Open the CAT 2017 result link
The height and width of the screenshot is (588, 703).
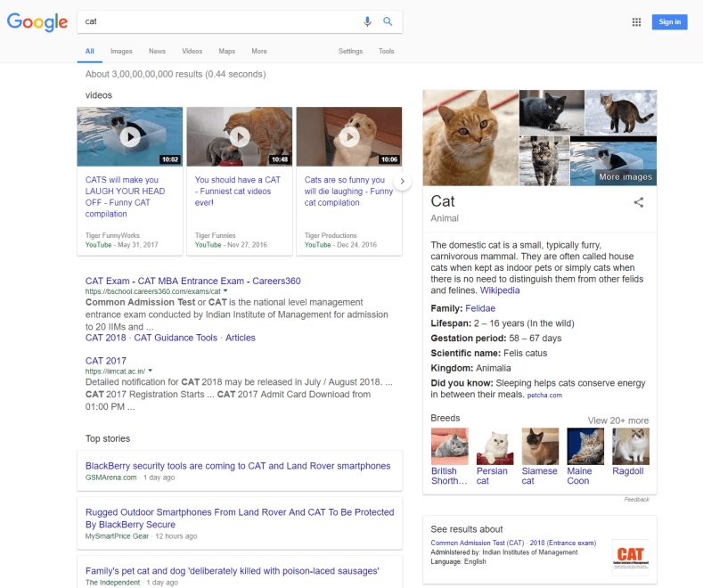pyautogui.click(x=106, y=361)
